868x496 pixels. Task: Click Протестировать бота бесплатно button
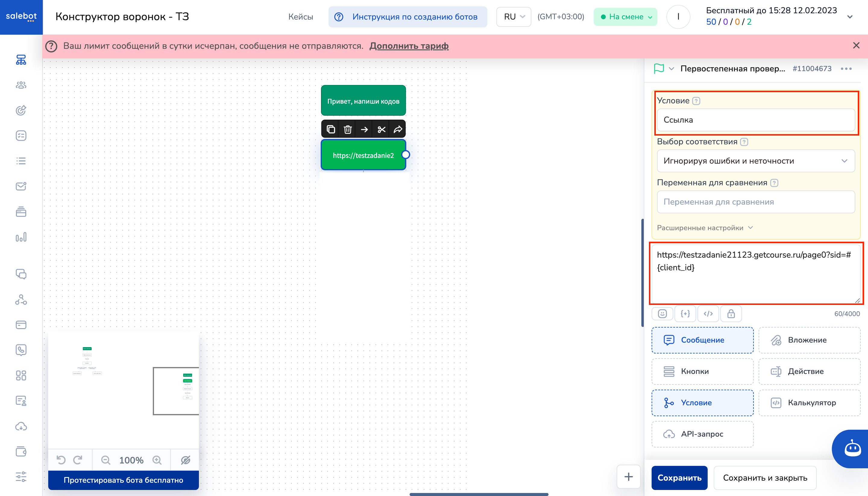(x=123, y=480)
